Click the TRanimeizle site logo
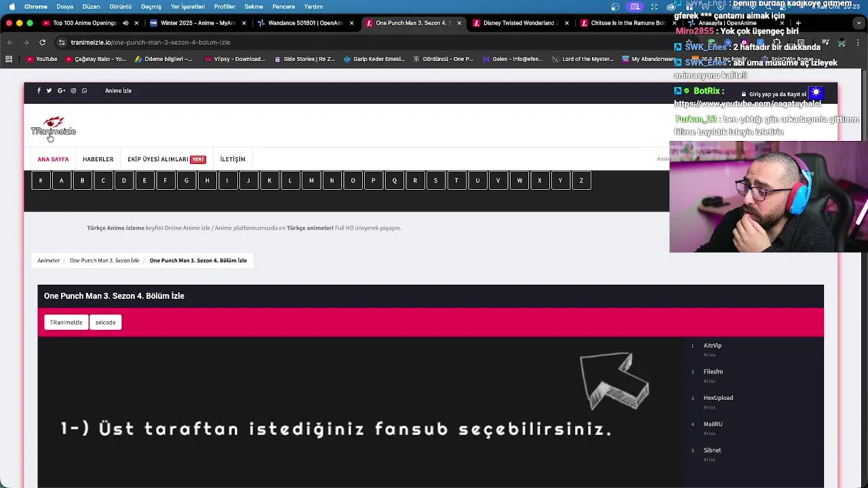 [53, 127]
